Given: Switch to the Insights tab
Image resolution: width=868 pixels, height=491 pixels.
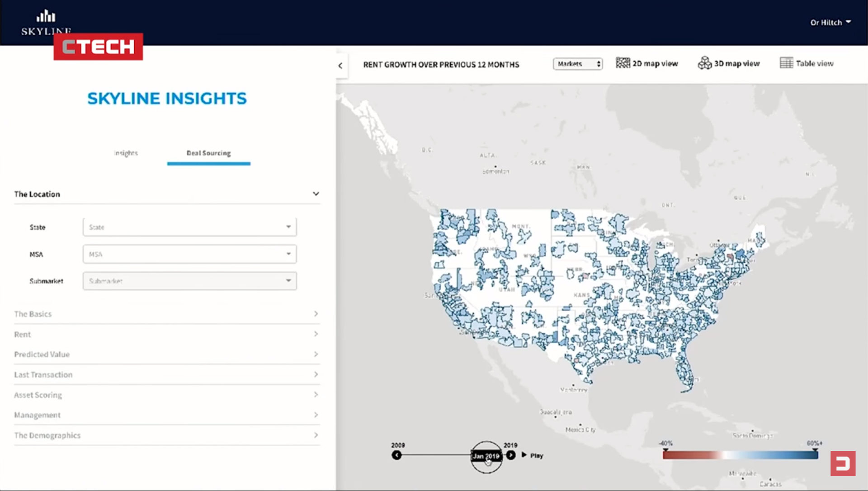Looking at the screenshot, I should [x=126, y=153].
